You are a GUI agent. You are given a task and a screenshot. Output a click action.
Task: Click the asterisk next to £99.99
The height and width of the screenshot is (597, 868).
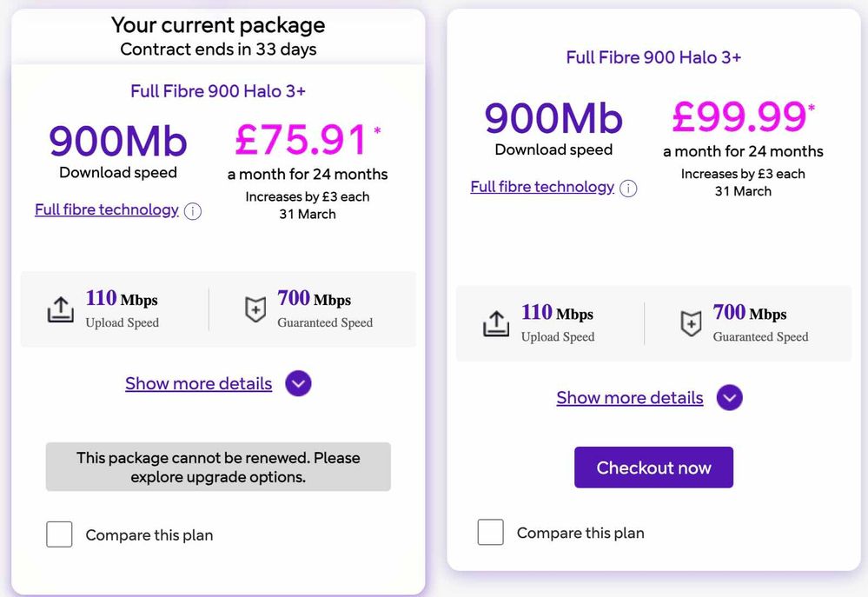811,109
